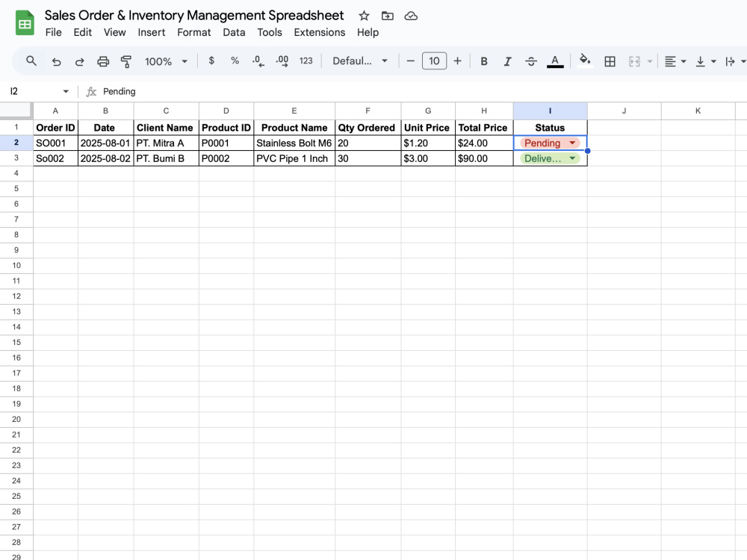Open the text color picker
The width and height of the screenshot is (747, 560).
click(x=555, y=61)
